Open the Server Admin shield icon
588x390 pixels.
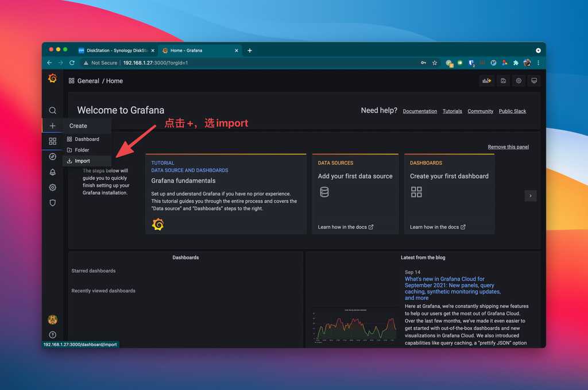[52, 203]
